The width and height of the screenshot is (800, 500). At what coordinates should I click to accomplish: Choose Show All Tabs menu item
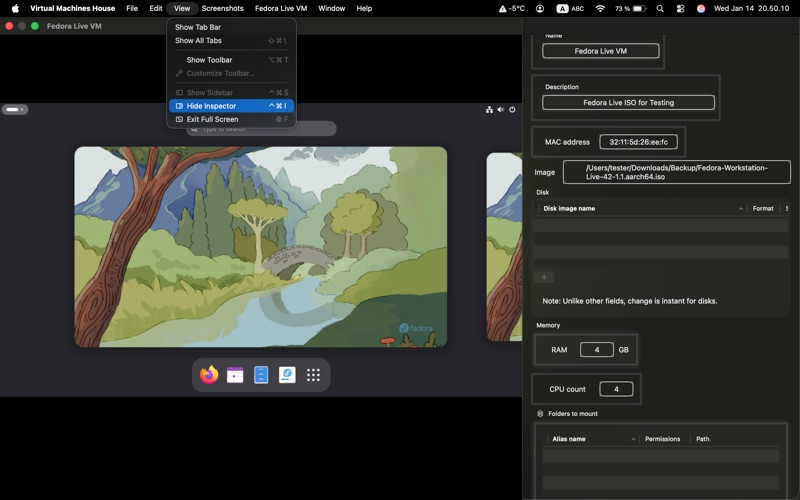[x=231, y=40]
